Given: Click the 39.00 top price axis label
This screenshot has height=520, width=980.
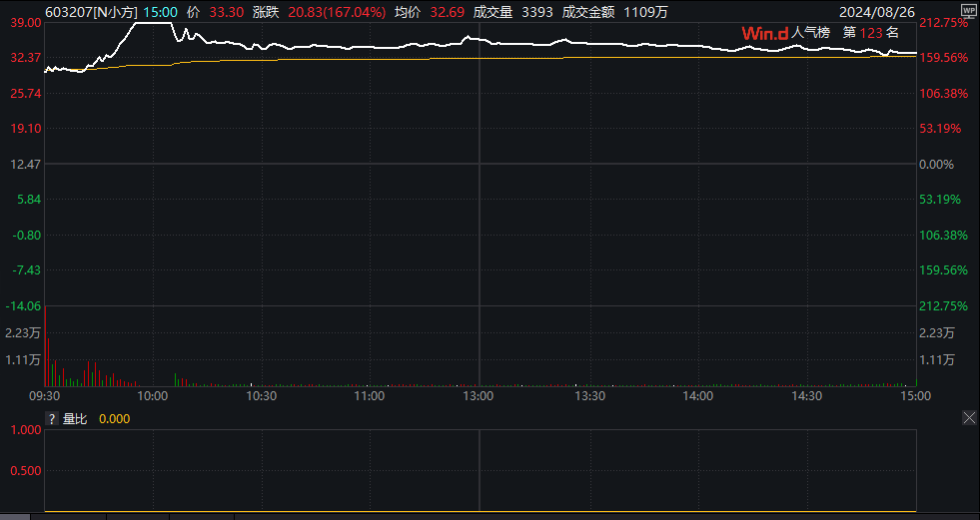Looking at the screenshot, I should point(22,22).
